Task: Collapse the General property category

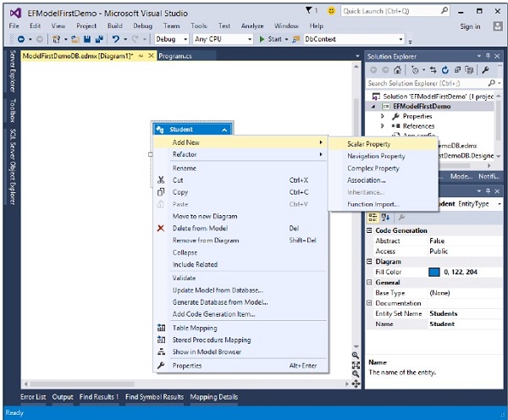Action: tap(369, 282)
